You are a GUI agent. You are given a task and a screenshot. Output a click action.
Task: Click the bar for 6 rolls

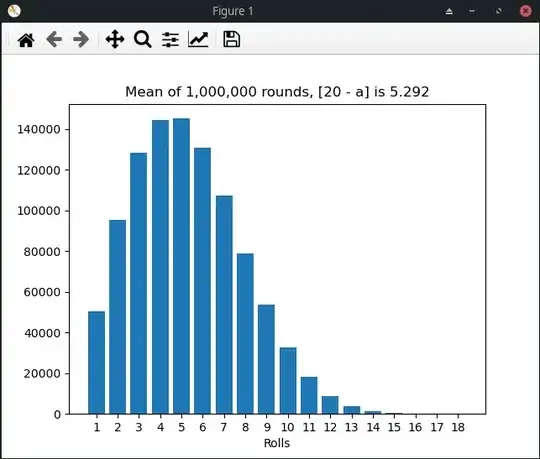tap(202, 281)
